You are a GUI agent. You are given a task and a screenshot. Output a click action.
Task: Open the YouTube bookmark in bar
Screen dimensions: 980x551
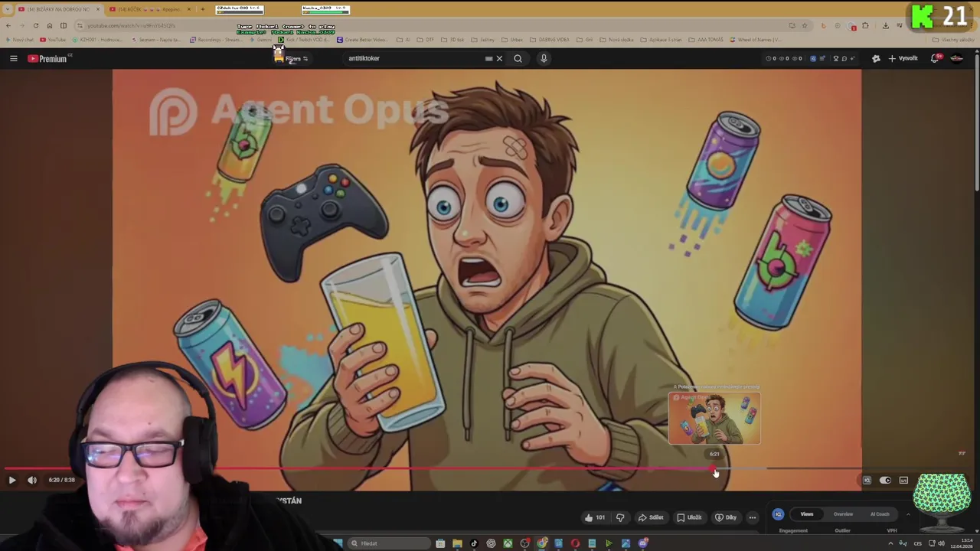54,40
